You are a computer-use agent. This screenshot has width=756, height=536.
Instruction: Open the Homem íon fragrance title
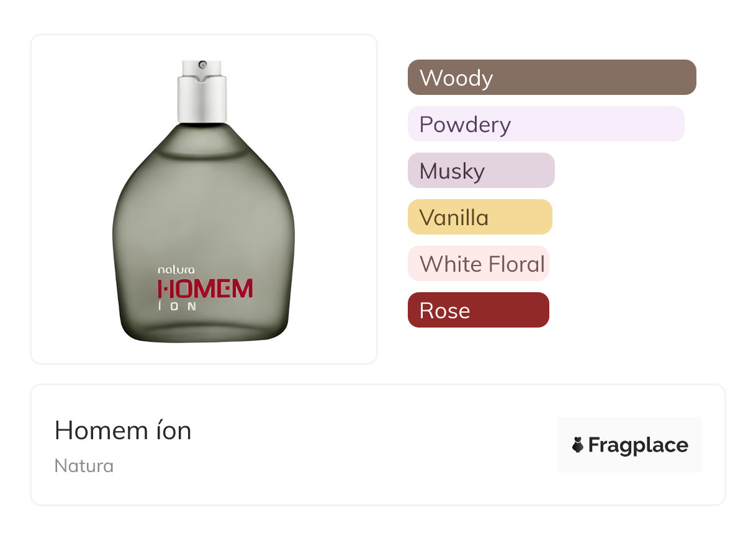[x=123, y=430]
